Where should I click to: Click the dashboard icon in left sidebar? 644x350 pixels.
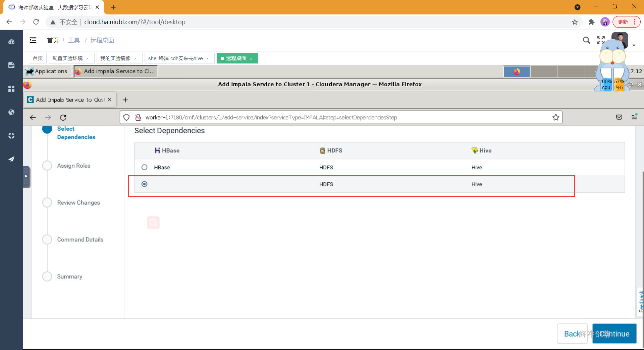click(11, 42)
